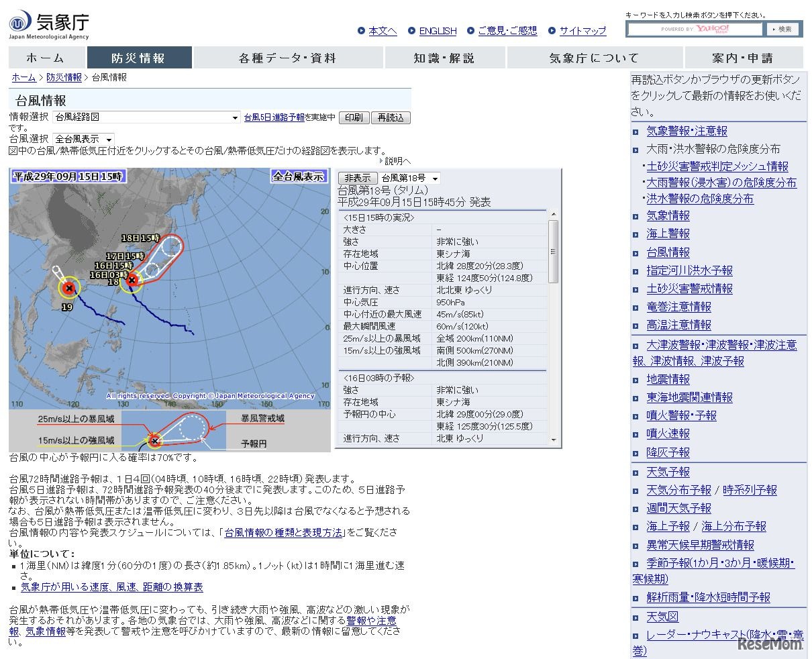This screenshot has width=812, height=659.
Task: Click the 印刷 print button
Action: tap(354, 117)
